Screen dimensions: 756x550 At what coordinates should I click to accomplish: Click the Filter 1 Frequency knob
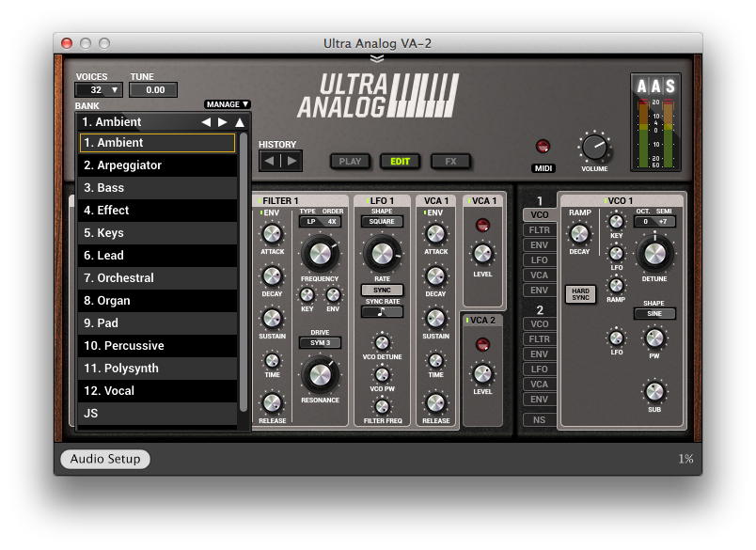(x=320, y=254)
